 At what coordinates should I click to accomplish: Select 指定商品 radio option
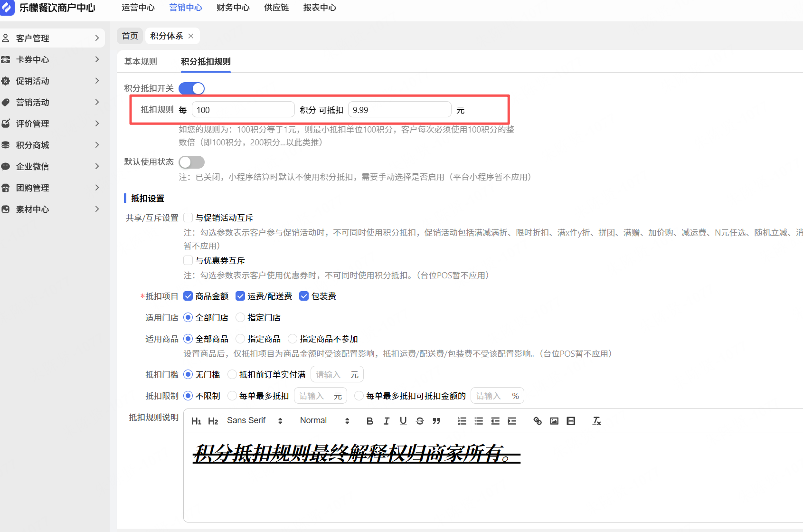pos(240,339)
